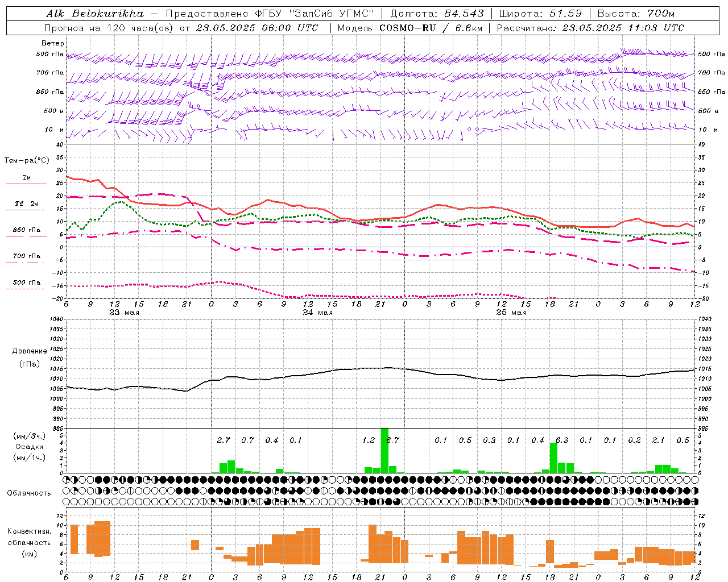The height and width of the screenshot is (582, 728).
Task: Click the 2.7 precipitation value
Action: (x=224, y=440)
